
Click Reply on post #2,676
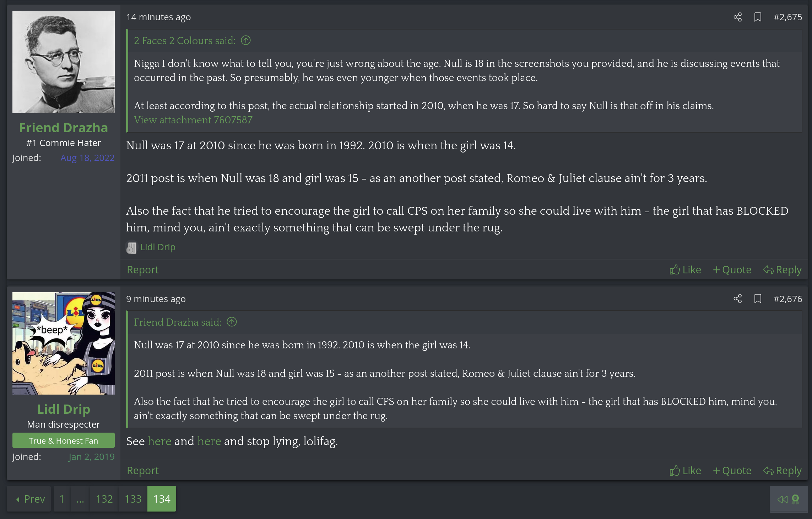782,470
